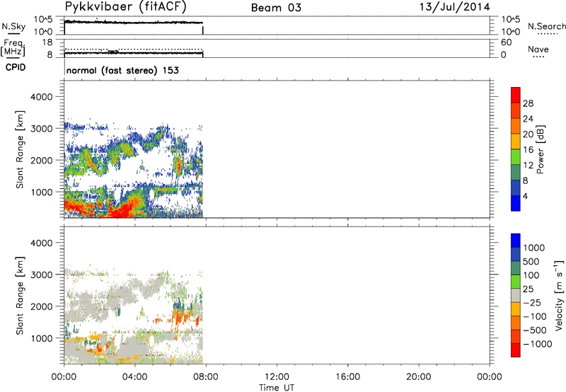Image resolution: width=566 pixels, height=392 pixels.
Task: Click the '4000' tick on the power panel
Action: [41, 97]
